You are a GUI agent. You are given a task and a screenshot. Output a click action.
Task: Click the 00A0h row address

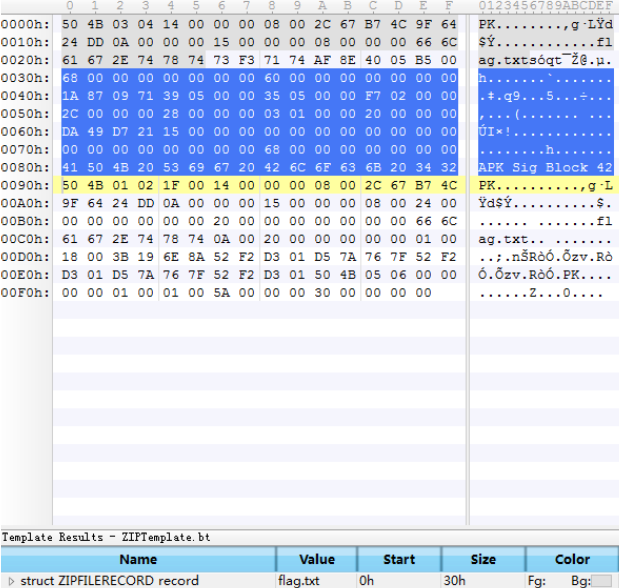pos(25,203)
